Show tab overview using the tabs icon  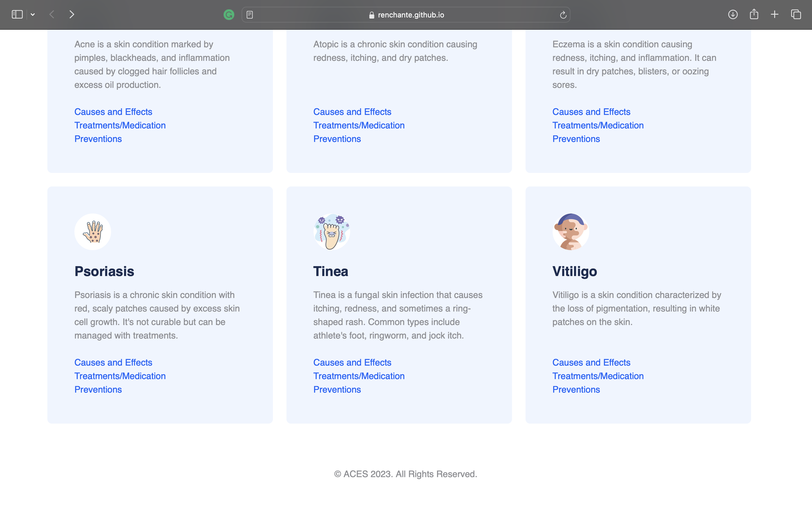[796, 14]
